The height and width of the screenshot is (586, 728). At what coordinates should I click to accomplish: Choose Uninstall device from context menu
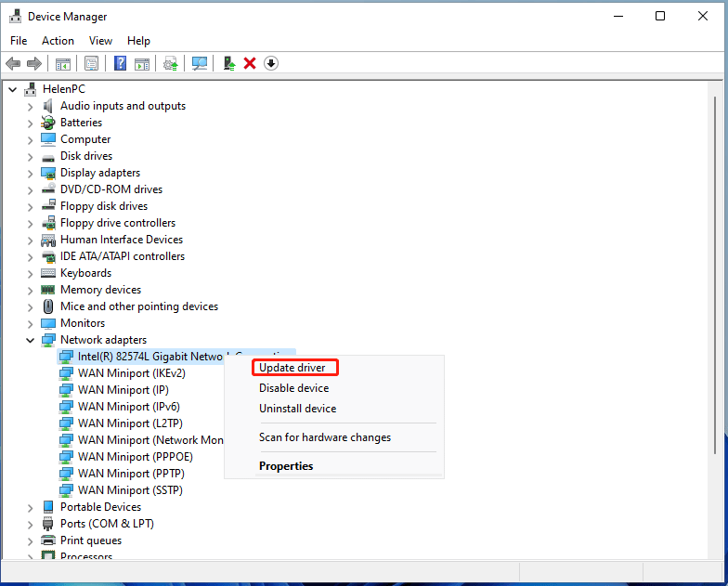coord(334,409)
